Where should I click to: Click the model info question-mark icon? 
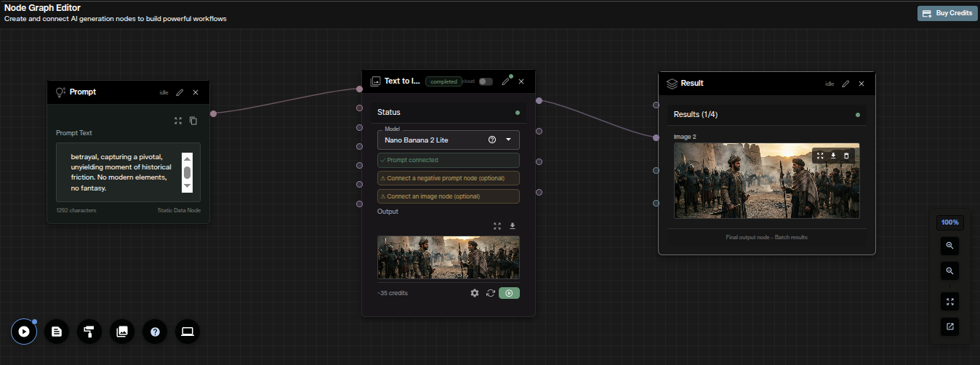tap(492, 140)
